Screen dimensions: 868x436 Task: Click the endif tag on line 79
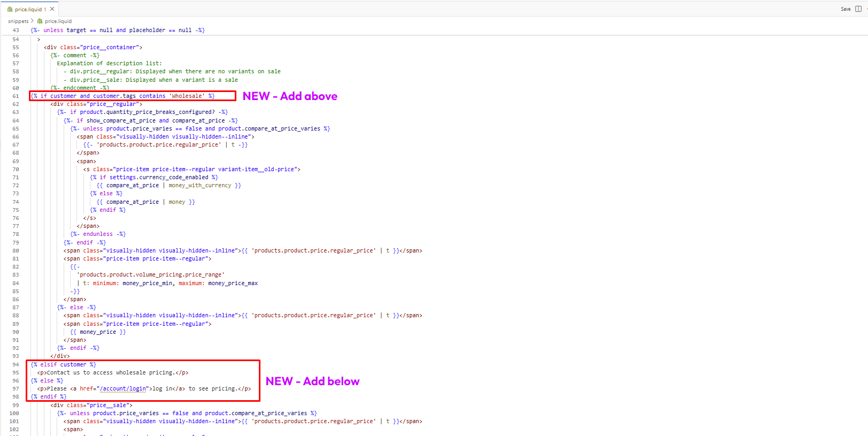tap(85, 242)
